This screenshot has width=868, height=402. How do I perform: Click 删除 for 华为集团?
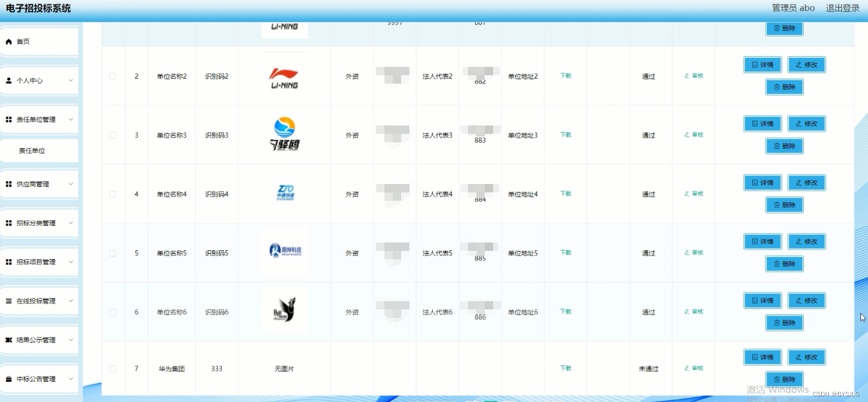(784, 380)
